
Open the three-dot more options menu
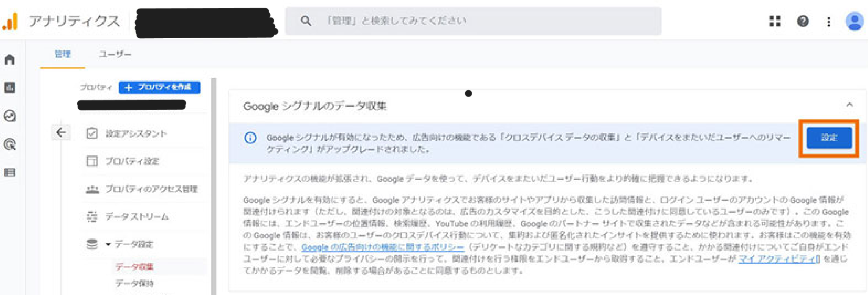[x=829, y=22]
